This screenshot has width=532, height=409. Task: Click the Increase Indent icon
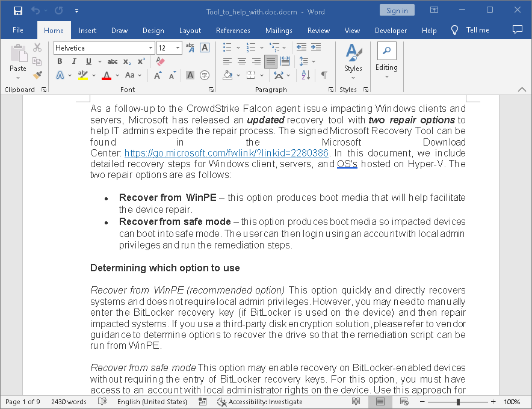tap(315, 48)
